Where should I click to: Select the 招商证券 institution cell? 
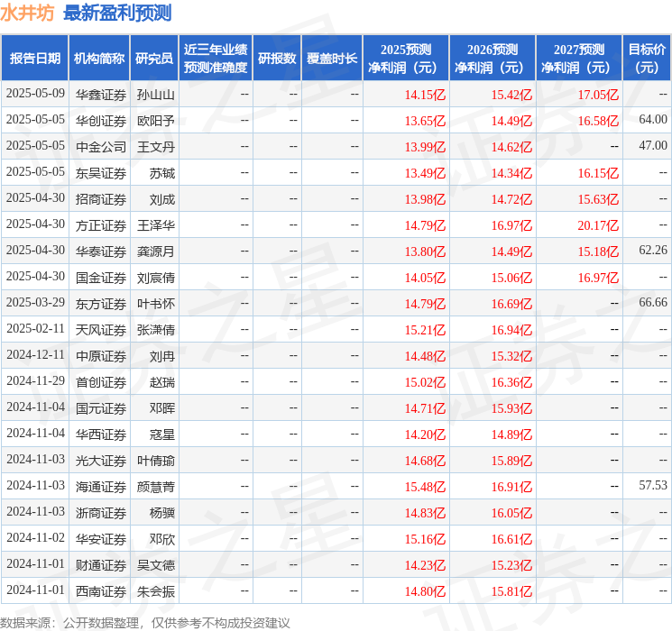101,199
